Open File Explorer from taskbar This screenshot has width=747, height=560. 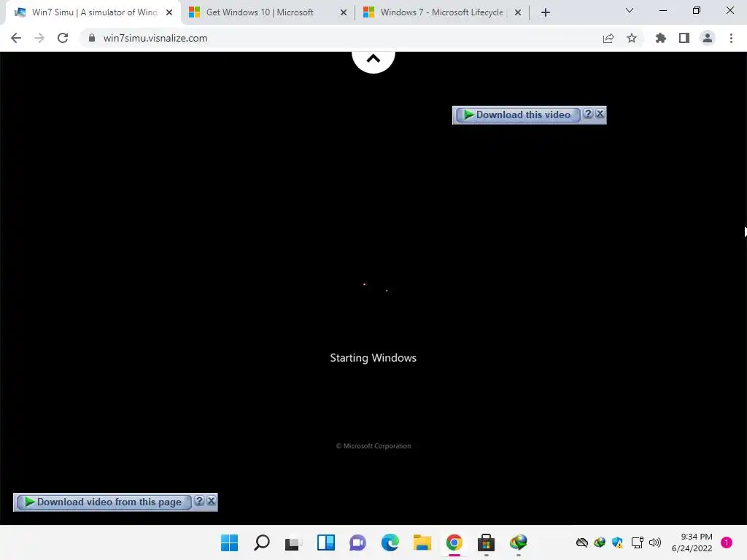click(x=422, y=542)
